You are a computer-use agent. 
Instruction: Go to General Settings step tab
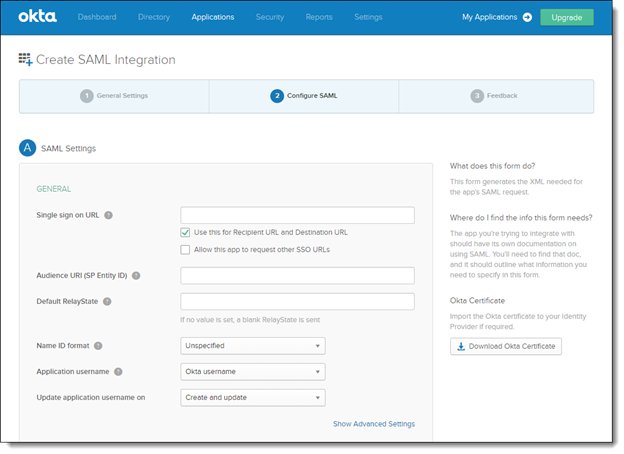click(x=114, y=96)
